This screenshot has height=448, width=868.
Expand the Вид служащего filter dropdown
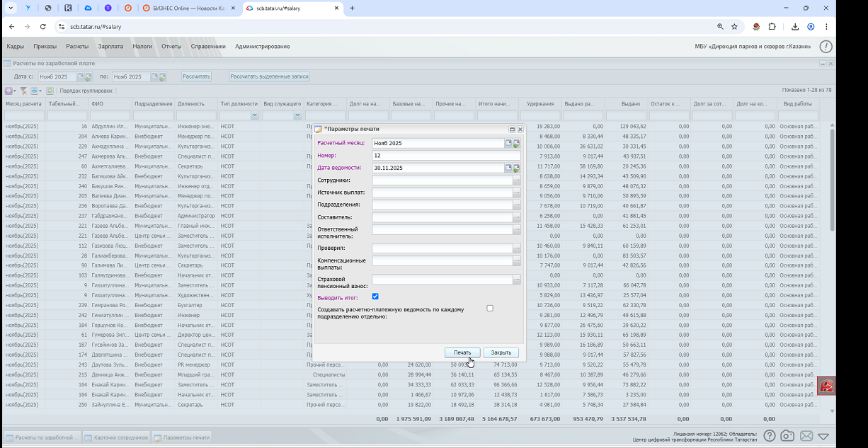(x=297, y=115)
